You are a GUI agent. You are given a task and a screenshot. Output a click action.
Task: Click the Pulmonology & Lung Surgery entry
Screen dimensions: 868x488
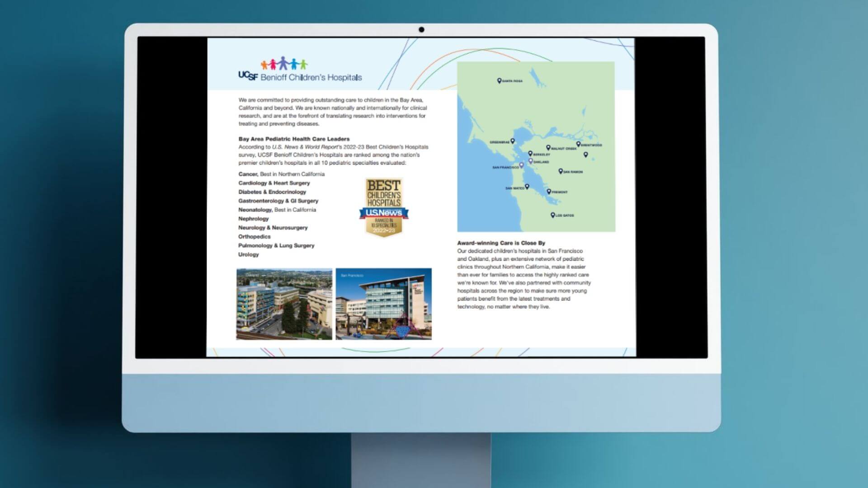(x=276, y=245)
